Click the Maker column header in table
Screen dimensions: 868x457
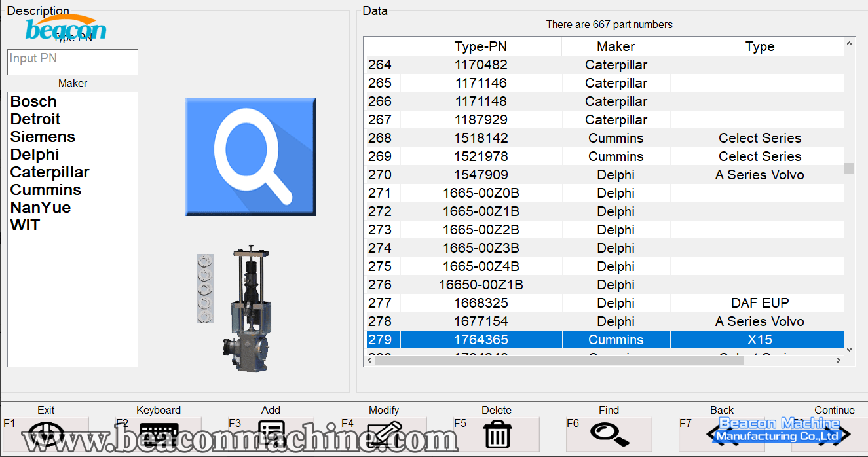point(615,46)
